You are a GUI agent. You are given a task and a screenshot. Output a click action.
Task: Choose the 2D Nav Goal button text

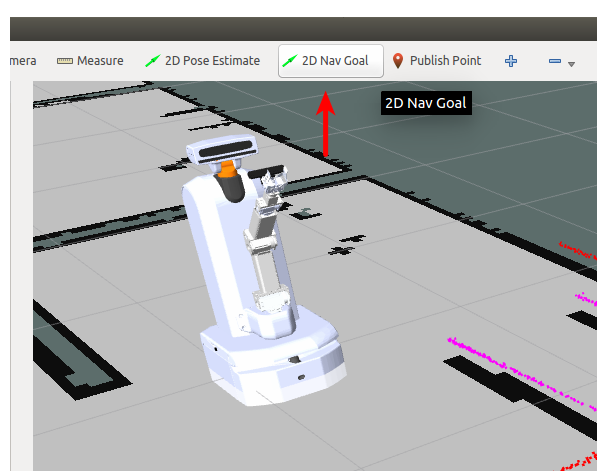[x=335, y=61]
